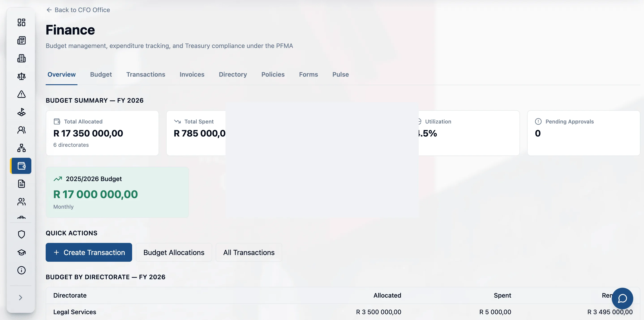The width and height of the screenshot is (644, 320).
Task: Click the Create Transaction button
Action: pos(89,253)
